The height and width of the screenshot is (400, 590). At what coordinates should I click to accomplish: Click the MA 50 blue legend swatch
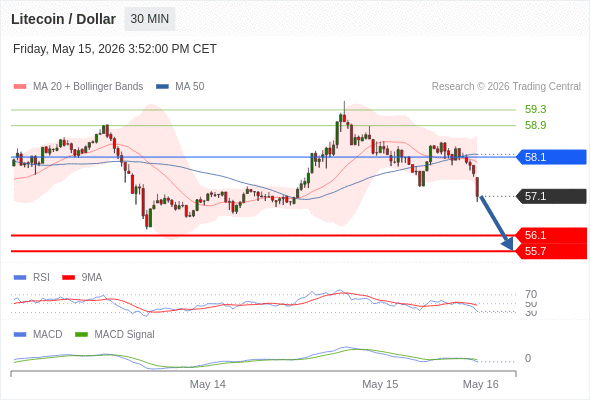pyautogui.click(x=162, y=87)
